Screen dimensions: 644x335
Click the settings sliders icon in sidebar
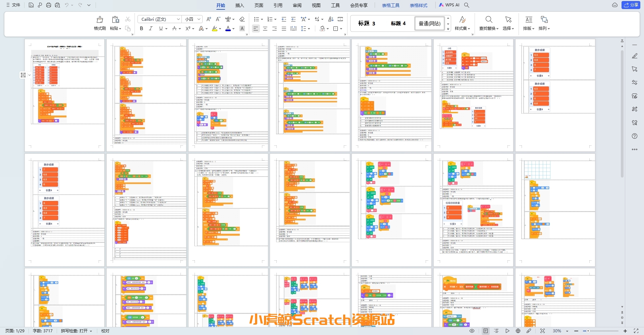635,82
